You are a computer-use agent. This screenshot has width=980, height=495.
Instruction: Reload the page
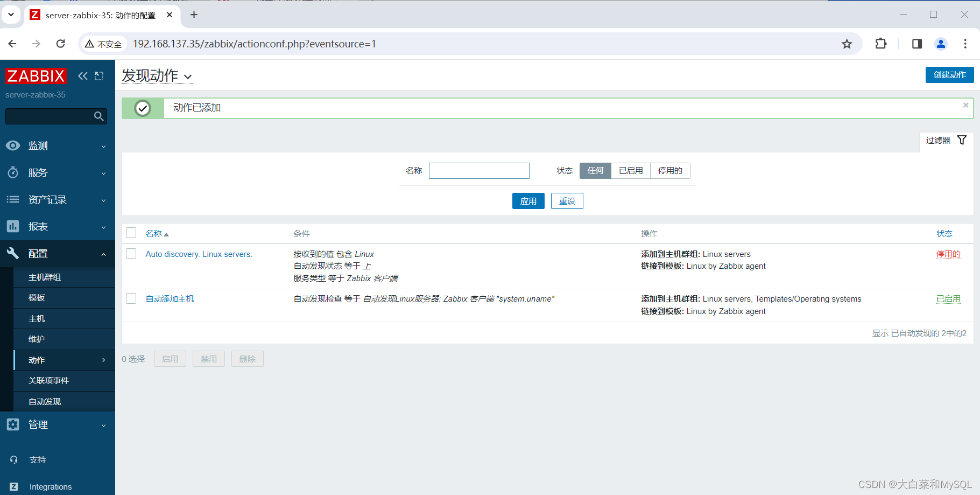pos(61,44)
